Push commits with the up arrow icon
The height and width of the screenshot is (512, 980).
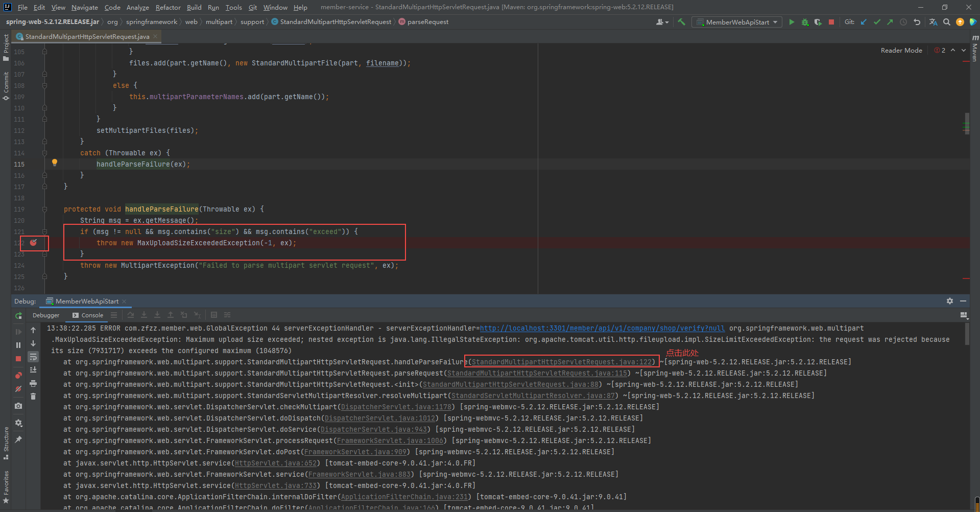coord(890,22)
